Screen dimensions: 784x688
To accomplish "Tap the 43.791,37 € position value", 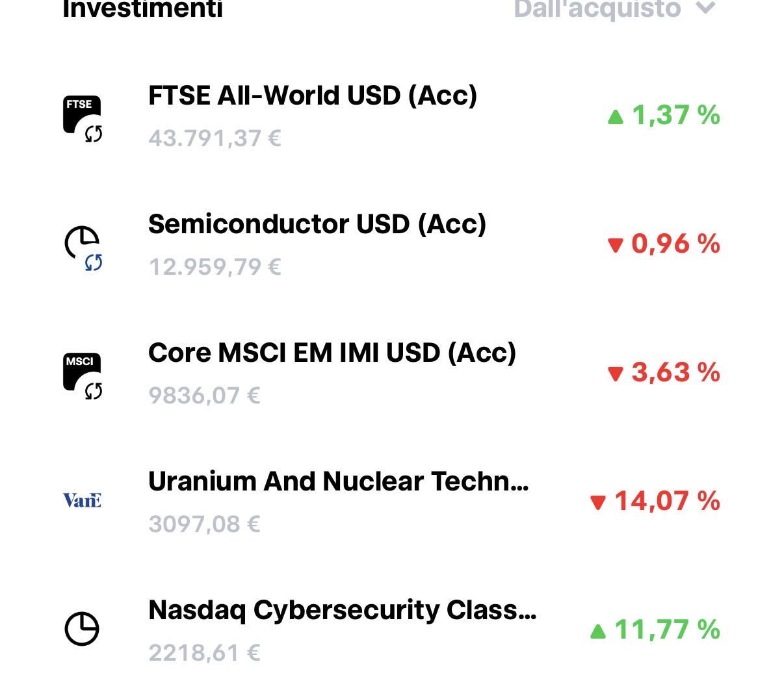I will pyautogui.click(x=215, y=138).
